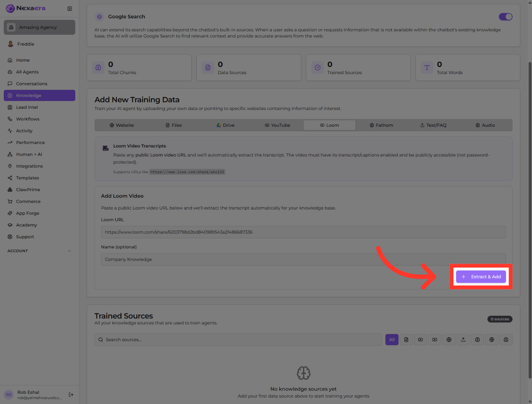The width and height of the screenshot is (532, 404).
Task: Click the Name (optional) input field
Action: point(303,259)
